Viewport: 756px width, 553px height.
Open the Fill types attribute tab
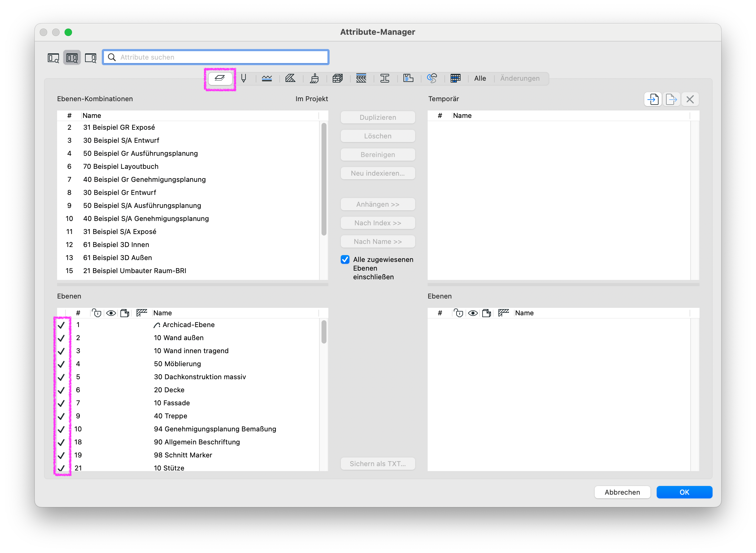pyautogui.click(x=290, y=78)
